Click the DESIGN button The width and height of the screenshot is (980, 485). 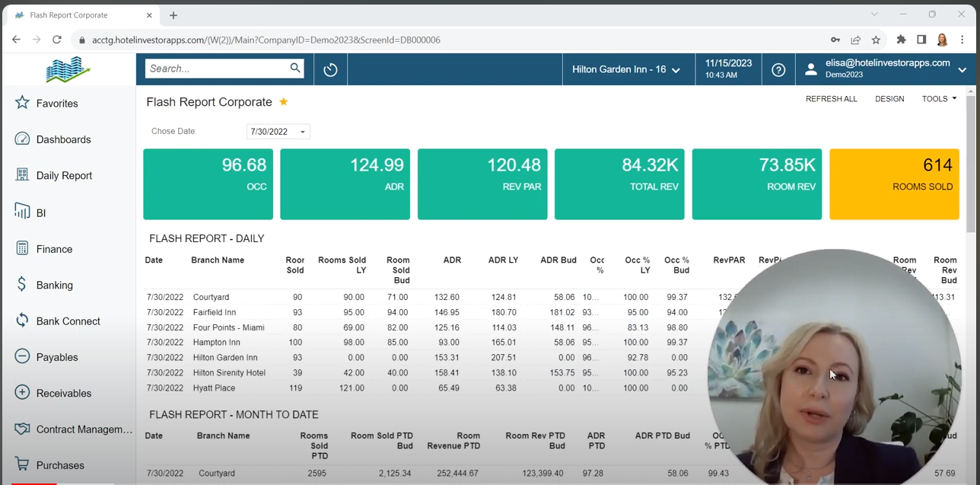(889, 99)
